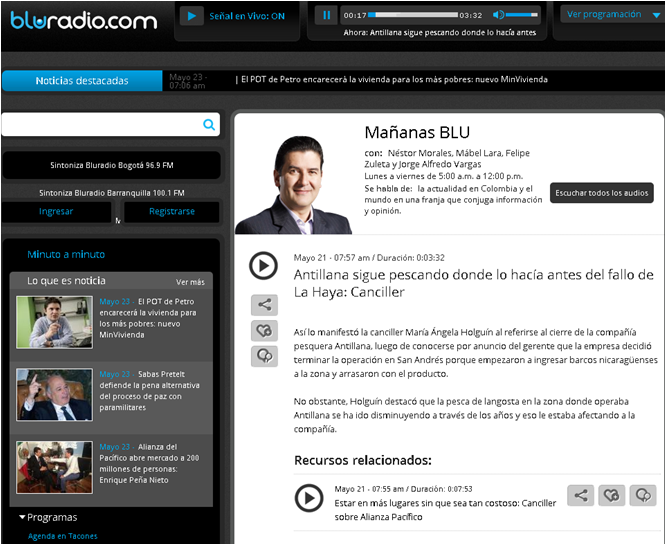Open Alianza del Pacífico abre mercado headline
Viewport: 666px width, 545px height.
(150, 463)
